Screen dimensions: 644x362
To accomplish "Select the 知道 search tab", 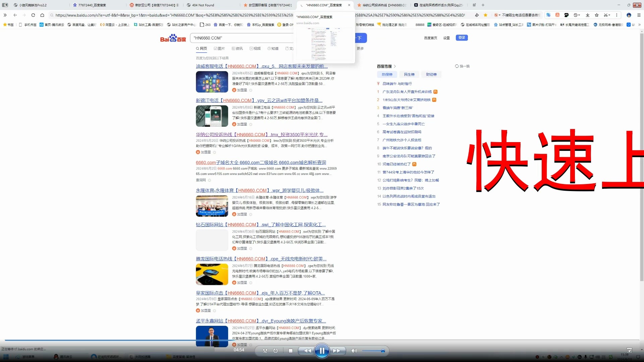I will 273,49.
